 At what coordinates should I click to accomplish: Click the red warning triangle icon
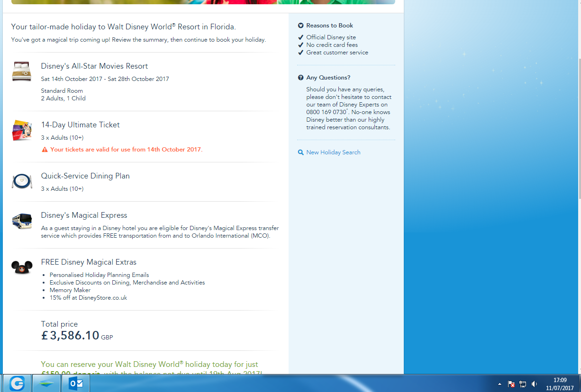point(45,150)
